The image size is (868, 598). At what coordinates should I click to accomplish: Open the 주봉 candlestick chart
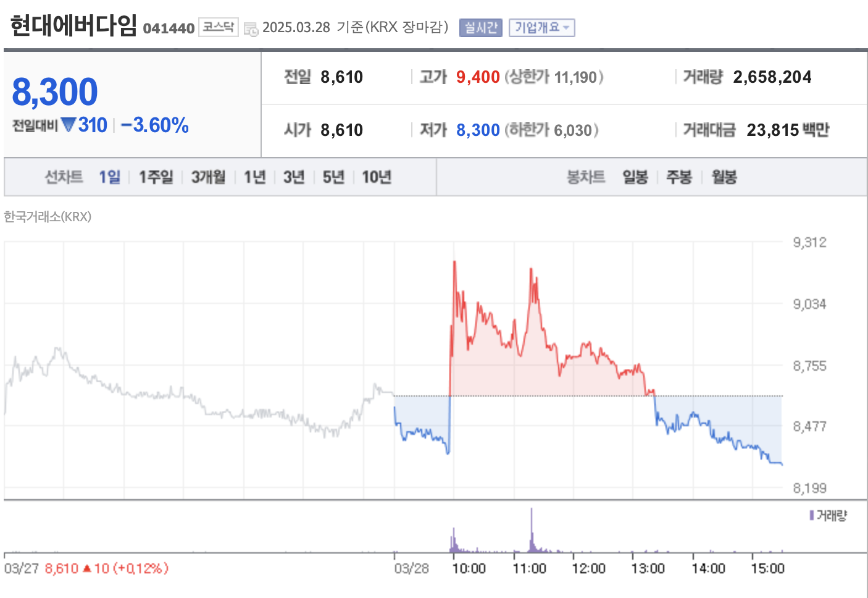pos(679,177)
